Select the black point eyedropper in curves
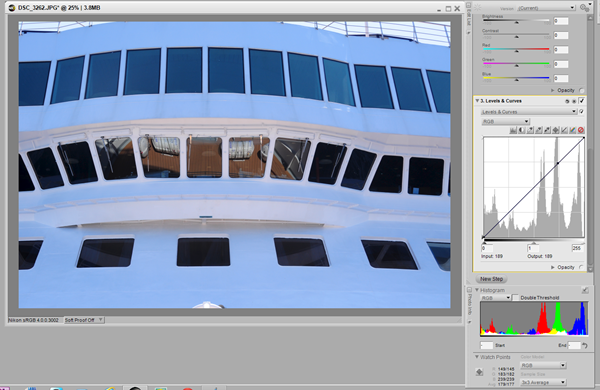Image resolution: width=600 pixels, height=390 pixels. [547, 130]
